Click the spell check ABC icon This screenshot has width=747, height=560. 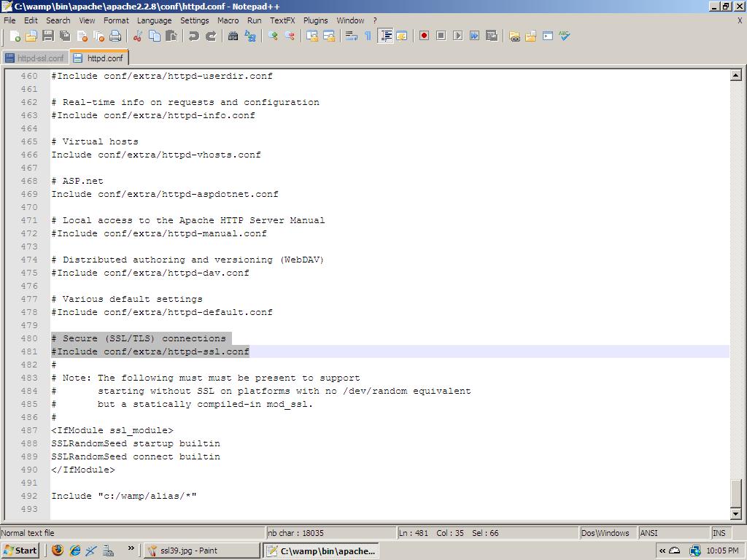click(x=565, y=36)
